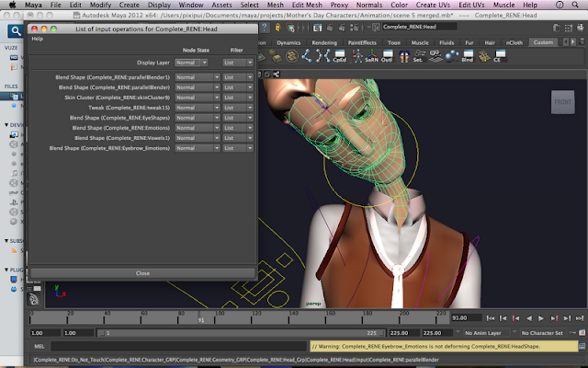
Task: Toggle the selection lock padlock icon
Action: pos(277,28)
